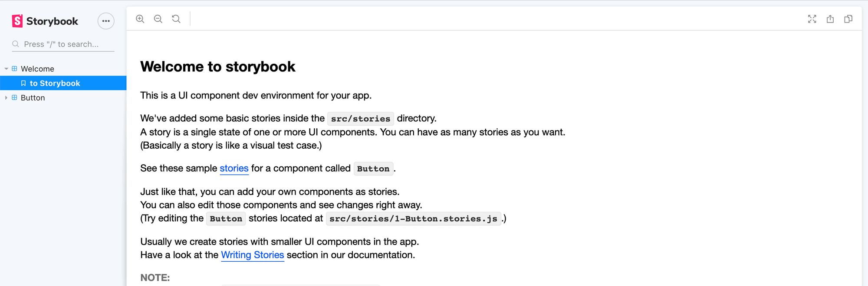Viewport: 868px width, 286px height.
Task: Click the Welcome to storybook heading
Action: (x=218, y=67)
